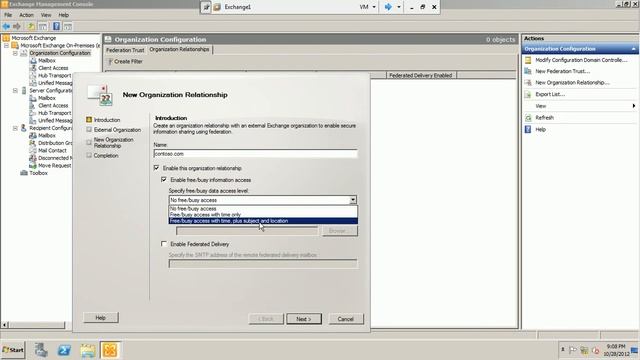Open the free/busy access level dropdown arrow

353,200
